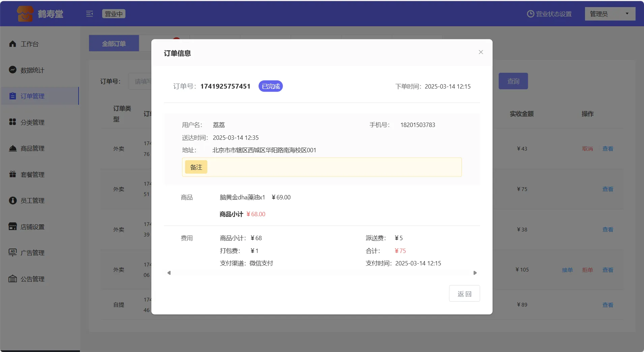Close the 订单信息 dialog
Image resolution: width=644 pixels, height=352 pixels.
click(x=481, y=52)
